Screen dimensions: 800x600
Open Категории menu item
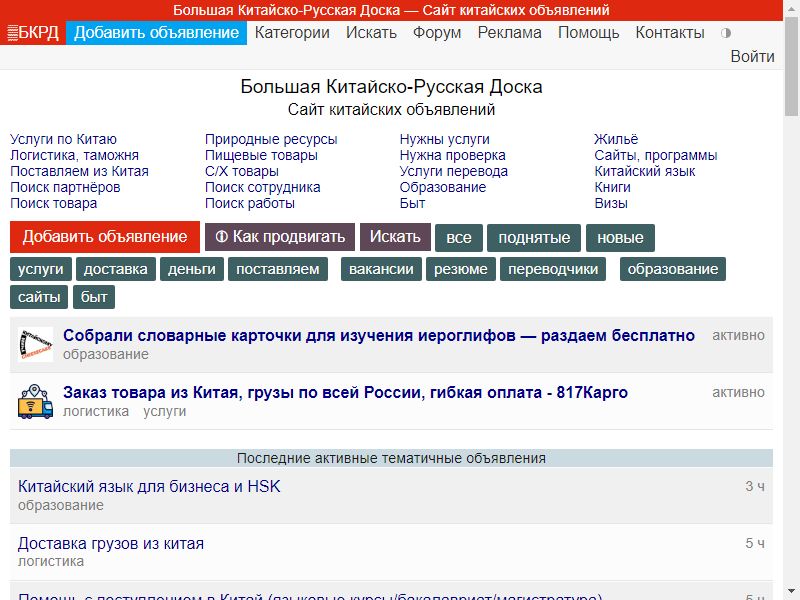pos(292,33)
